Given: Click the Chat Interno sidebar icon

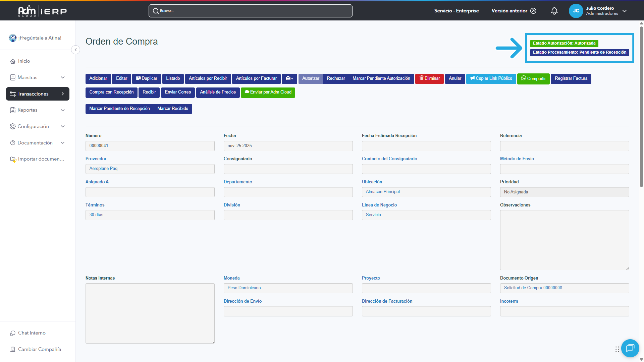Looking at the screenshot, I should (13, 333).
